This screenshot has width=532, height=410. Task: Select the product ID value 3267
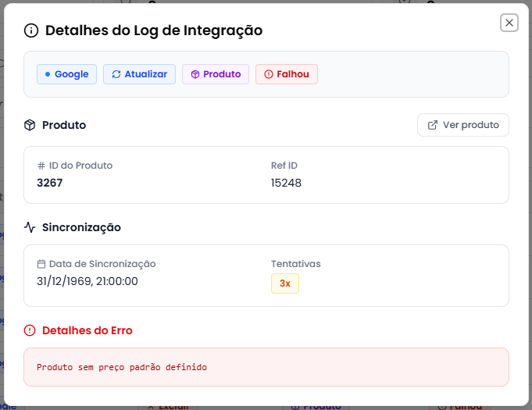coord(50,183)
